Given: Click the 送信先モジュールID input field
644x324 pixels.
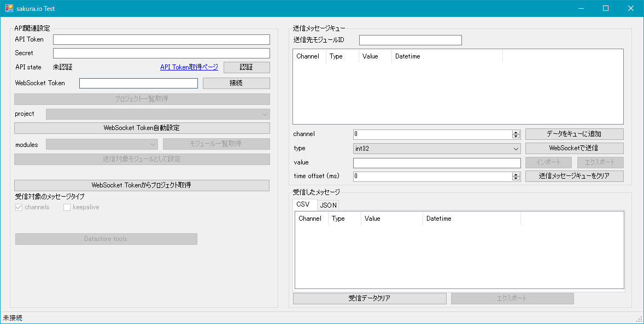Looking at the screenshot, I should [x=410, y=39].
